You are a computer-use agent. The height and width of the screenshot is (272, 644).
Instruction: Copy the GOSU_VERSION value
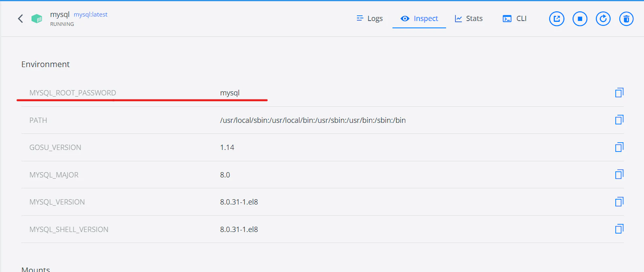pos(619,147)
